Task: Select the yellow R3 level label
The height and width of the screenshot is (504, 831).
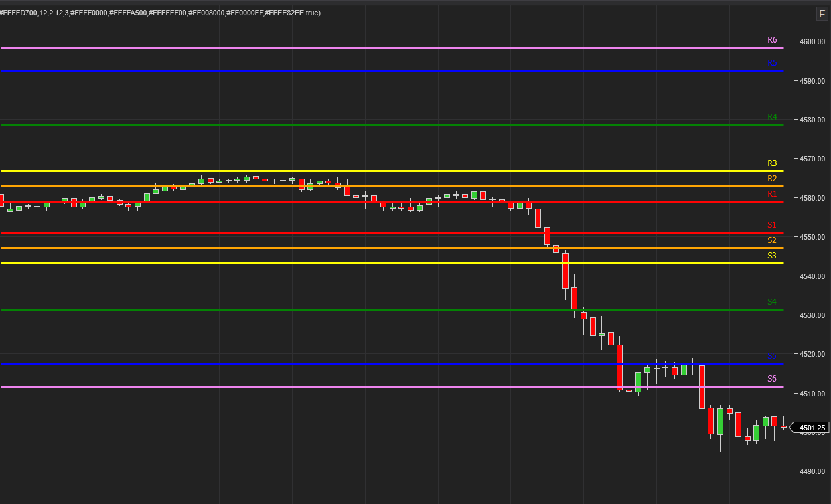Action: click(772, 163)
